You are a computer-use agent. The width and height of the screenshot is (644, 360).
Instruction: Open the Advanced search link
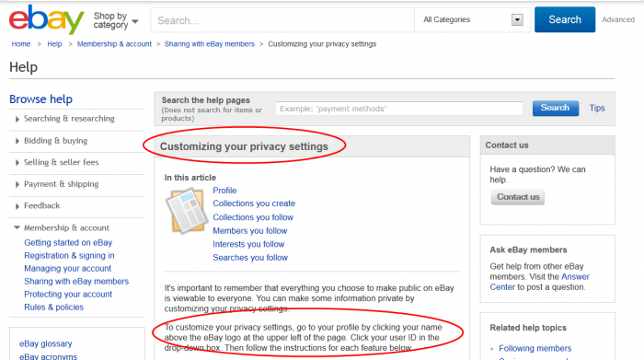(618, 19)
